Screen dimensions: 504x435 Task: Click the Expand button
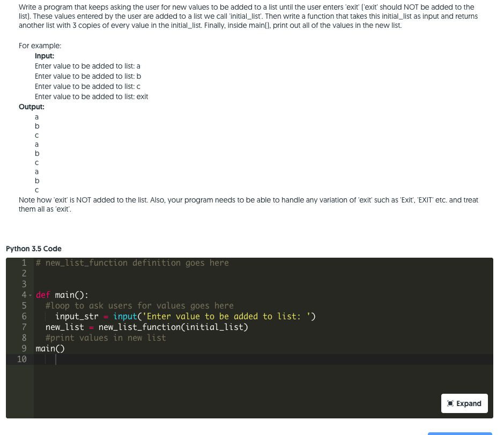464,403
